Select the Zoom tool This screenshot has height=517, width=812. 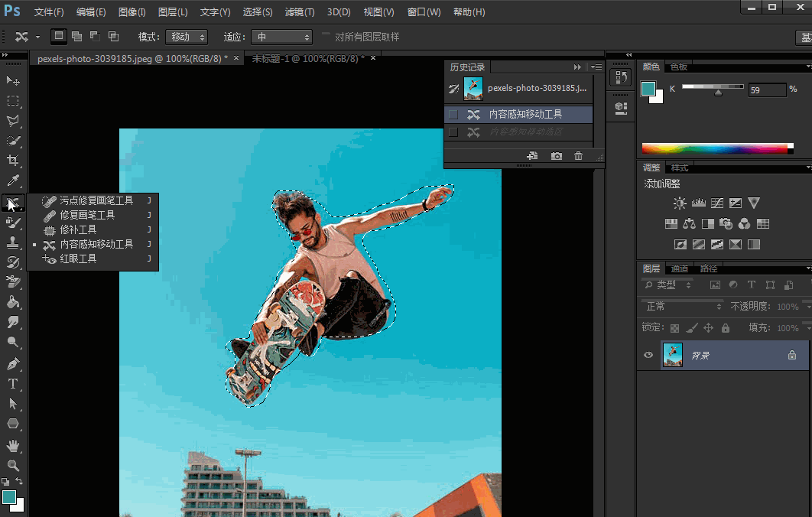[13, 465]
